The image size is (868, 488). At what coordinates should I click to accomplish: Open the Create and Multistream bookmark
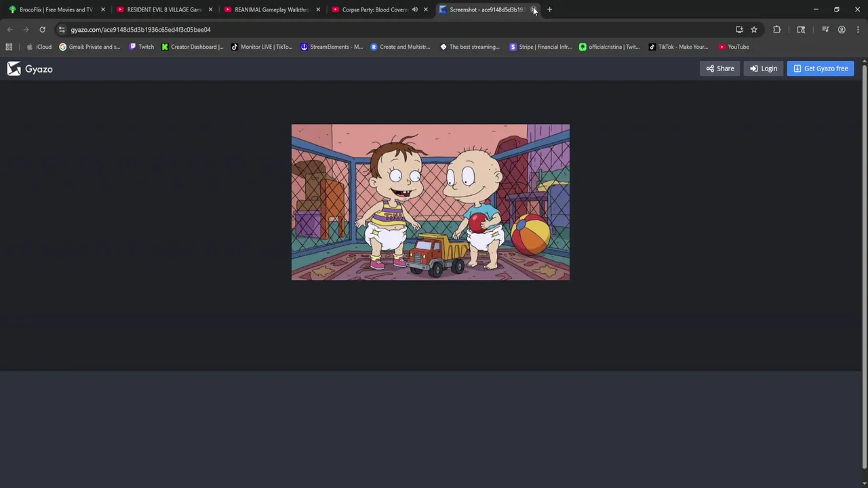(x=400, y=47)
